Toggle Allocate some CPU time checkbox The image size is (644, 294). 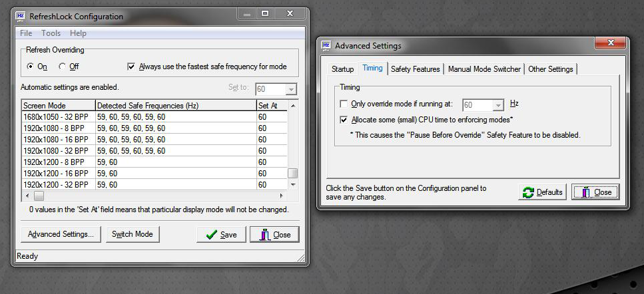344,120
